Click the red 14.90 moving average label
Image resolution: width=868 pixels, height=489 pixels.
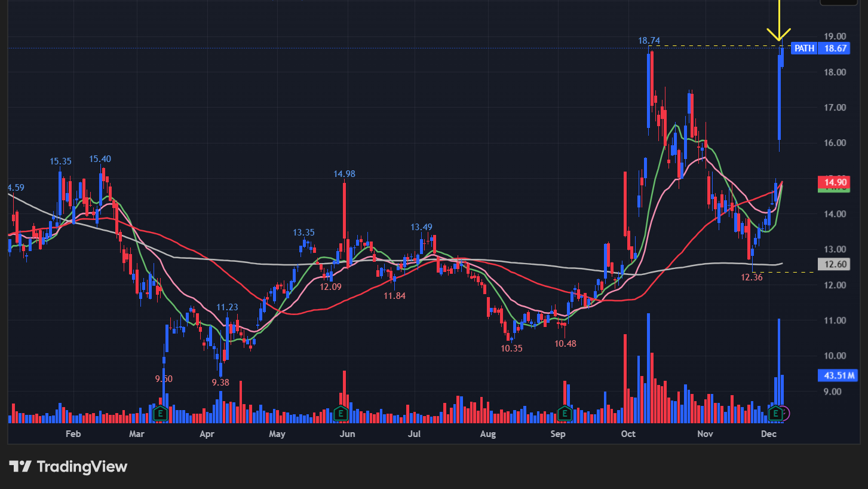point(833,182)
